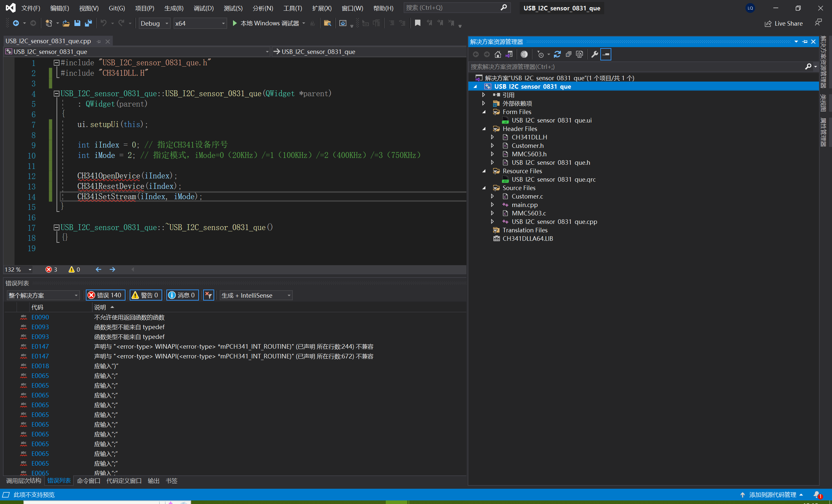Close the USB_I2C_sensor_0831_que.cpp tab

108,42
